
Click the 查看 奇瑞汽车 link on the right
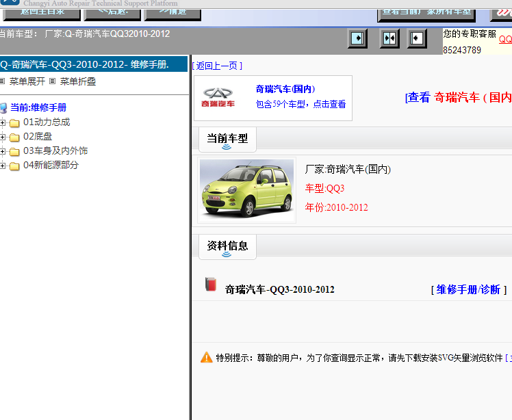click(x=459, y=97)
